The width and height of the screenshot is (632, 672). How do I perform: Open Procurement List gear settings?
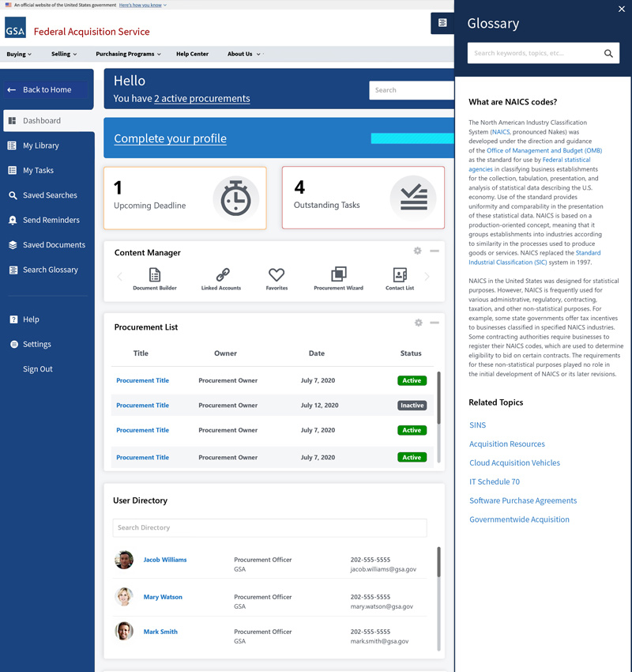pos(418,323)
